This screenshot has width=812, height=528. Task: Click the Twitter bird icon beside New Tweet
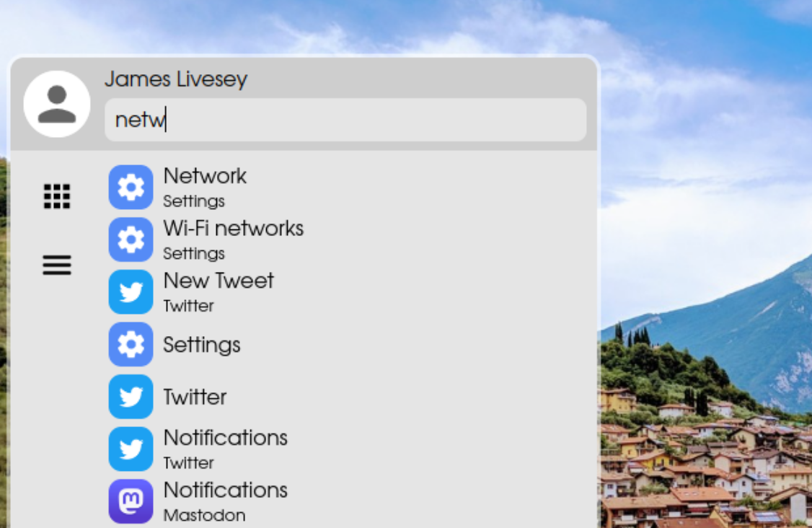pyautogui.click(x=131, y=292)
